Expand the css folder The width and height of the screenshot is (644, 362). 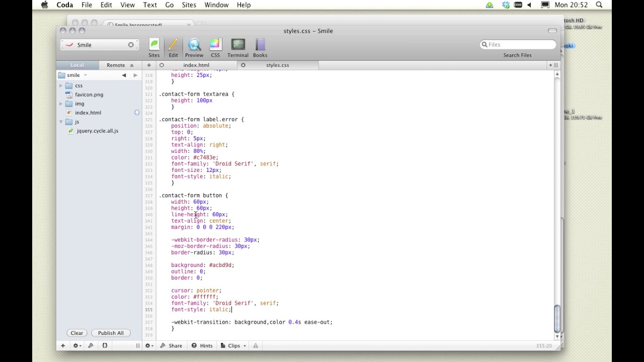coord(61,86)
